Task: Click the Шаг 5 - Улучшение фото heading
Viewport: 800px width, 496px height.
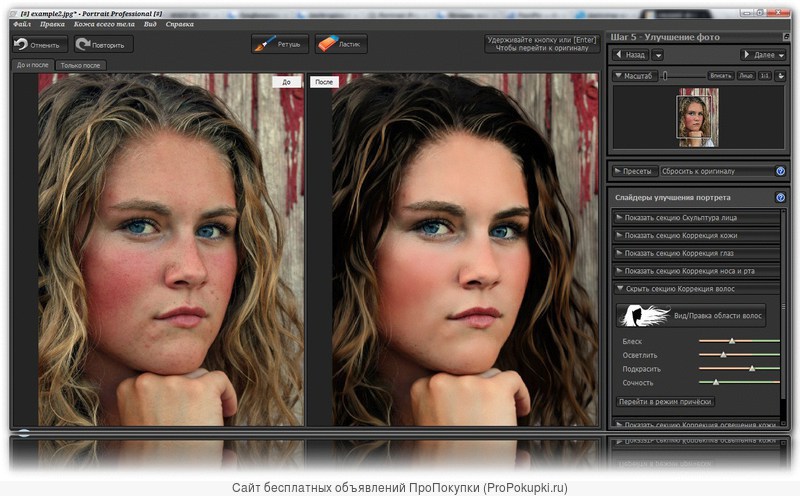Action: [x=665, y=37]
